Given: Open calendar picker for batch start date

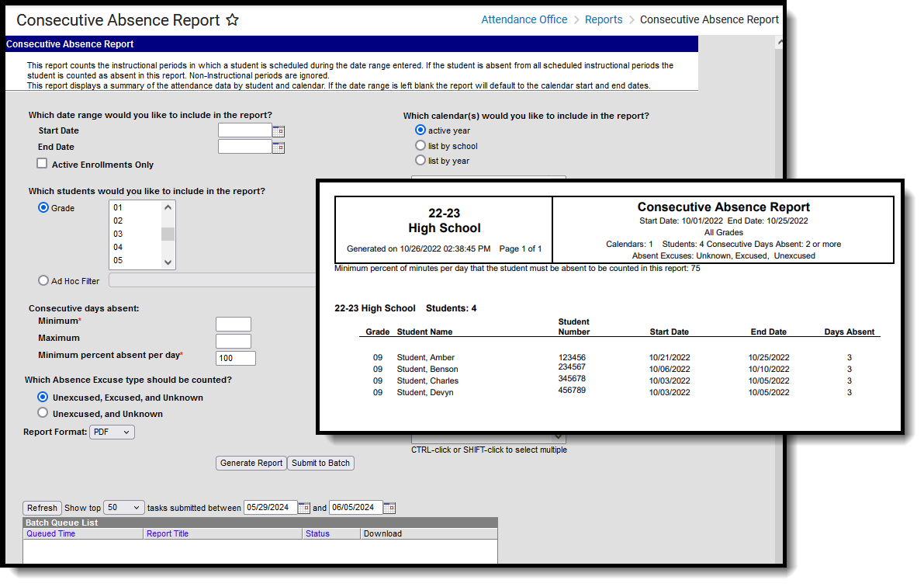Looking at the screenshot, I should tap(304, 508).
